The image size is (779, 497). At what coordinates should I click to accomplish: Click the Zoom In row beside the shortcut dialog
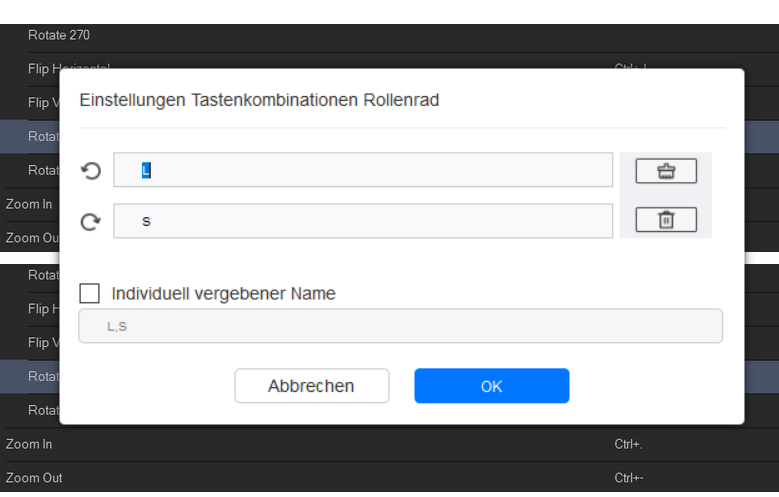pyautogui.click(x=29, y=204)
